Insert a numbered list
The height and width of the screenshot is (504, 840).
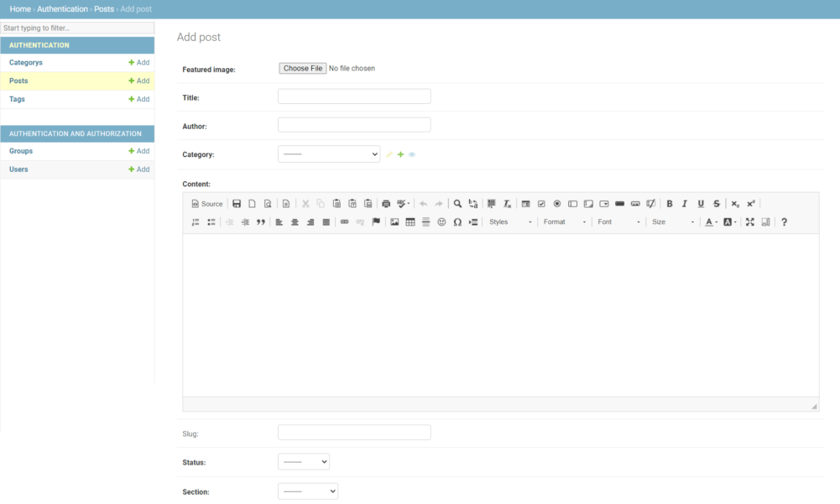point(196,221)
